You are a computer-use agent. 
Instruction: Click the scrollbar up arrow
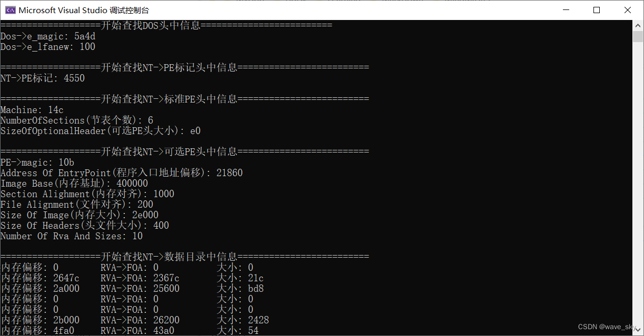[638, 25]
